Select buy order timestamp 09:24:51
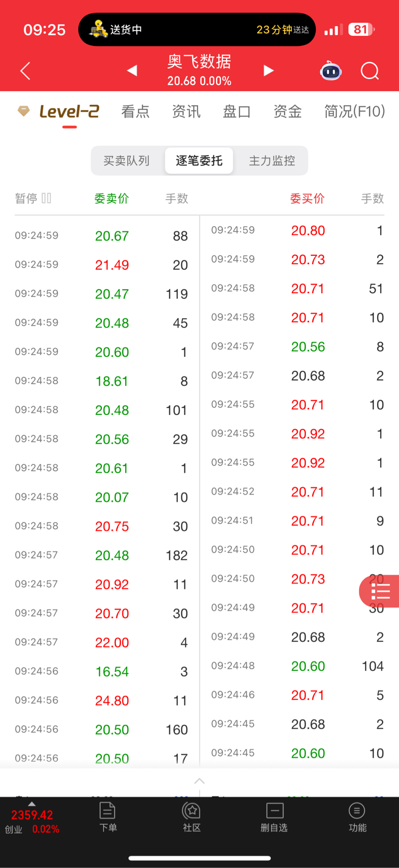The width and height of the screenshot is (399, 868). (x=233, y=521)
